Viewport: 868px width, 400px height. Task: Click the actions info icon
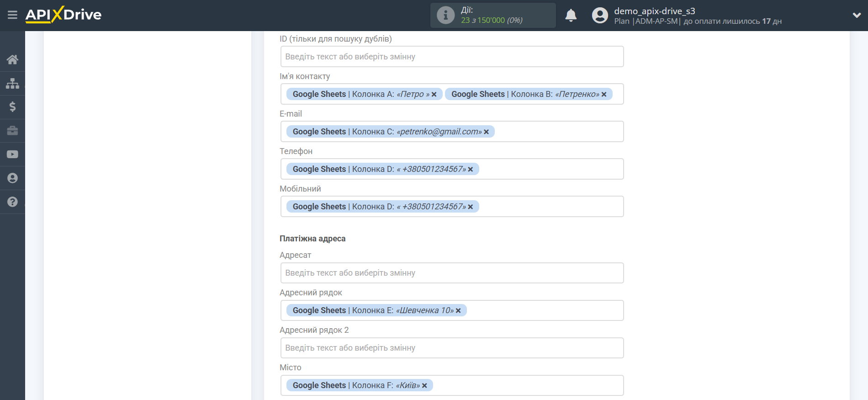coord(445,15)
